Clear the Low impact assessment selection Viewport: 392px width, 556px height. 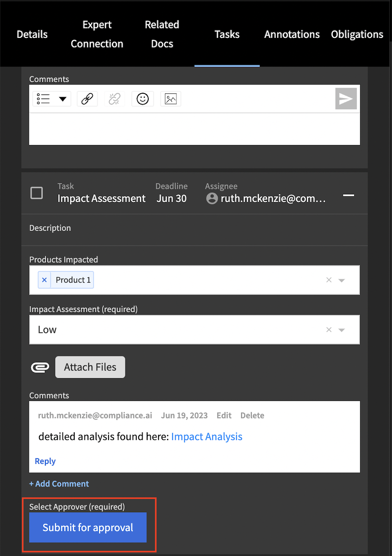[329, 329]
